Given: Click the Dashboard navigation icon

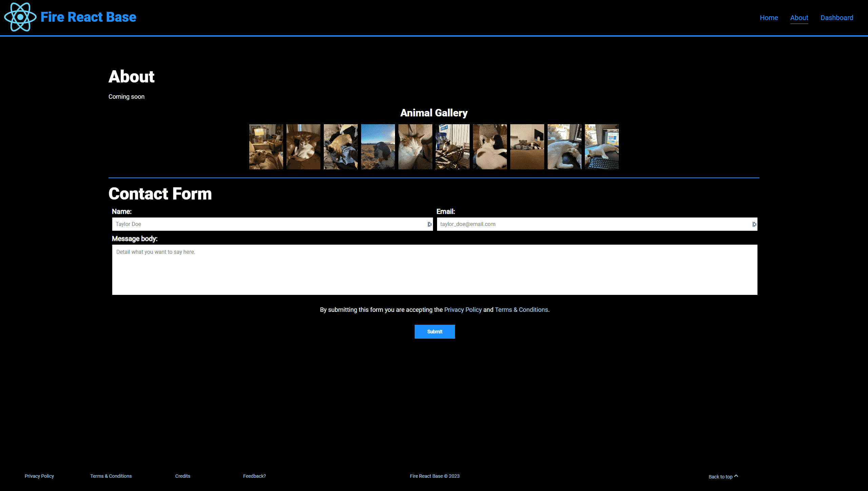Looking at the screenshot, I should point(836,17).
